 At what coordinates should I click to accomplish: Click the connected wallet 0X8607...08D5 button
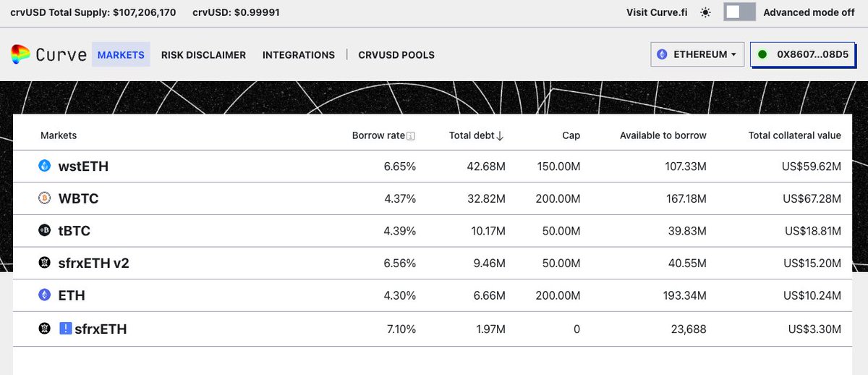tap(802, 54)
